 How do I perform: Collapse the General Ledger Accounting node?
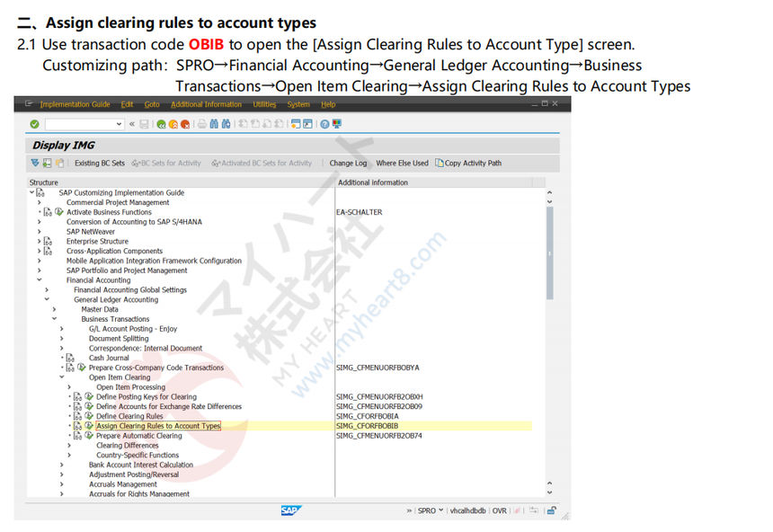47,299
